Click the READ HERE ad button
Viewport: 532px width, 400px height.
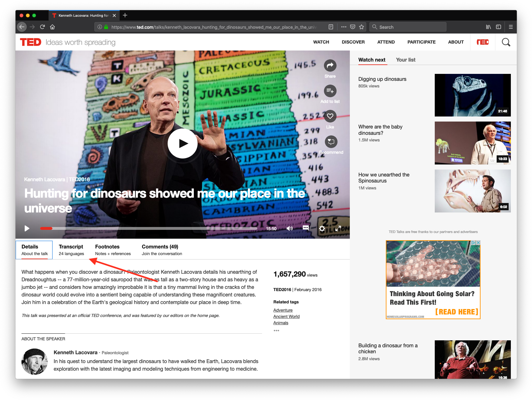coord(456,312)
